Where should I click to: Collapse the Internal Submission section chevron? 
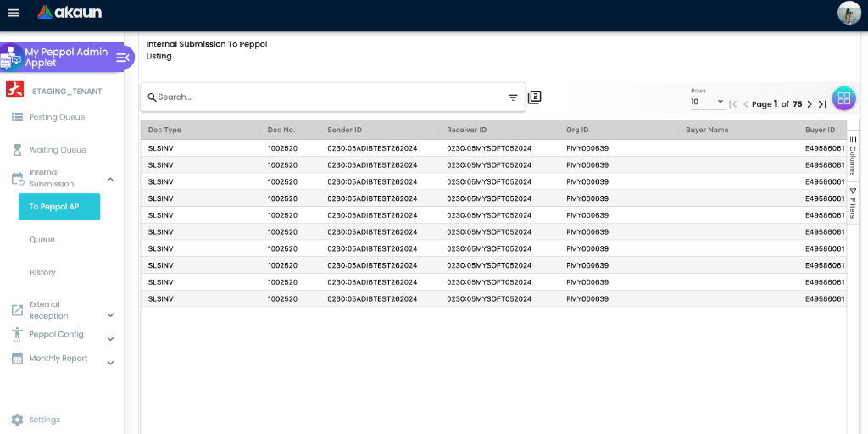click(110, 180)
